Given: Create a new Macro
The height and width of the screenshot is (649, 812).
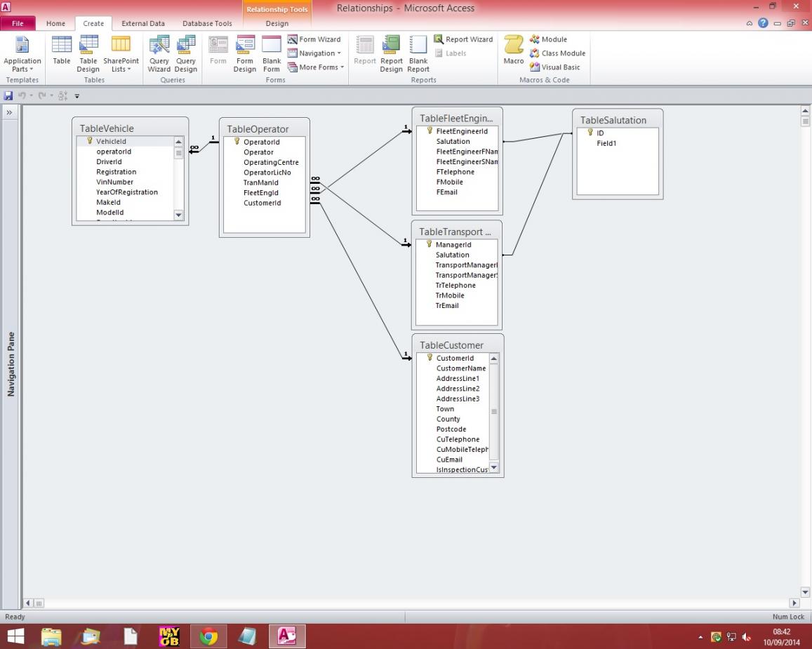Looking at the screenshot, I should click(x=514, y=51).
